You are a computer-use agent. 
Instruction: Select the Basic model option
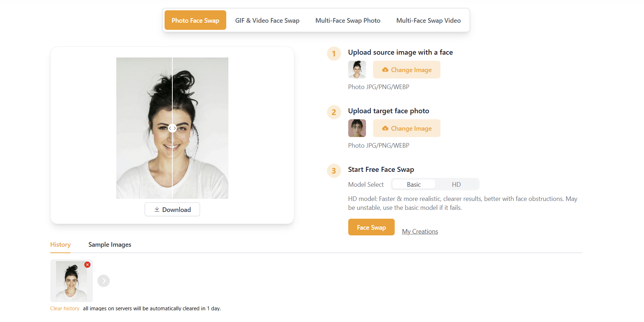tap(413, 184)
